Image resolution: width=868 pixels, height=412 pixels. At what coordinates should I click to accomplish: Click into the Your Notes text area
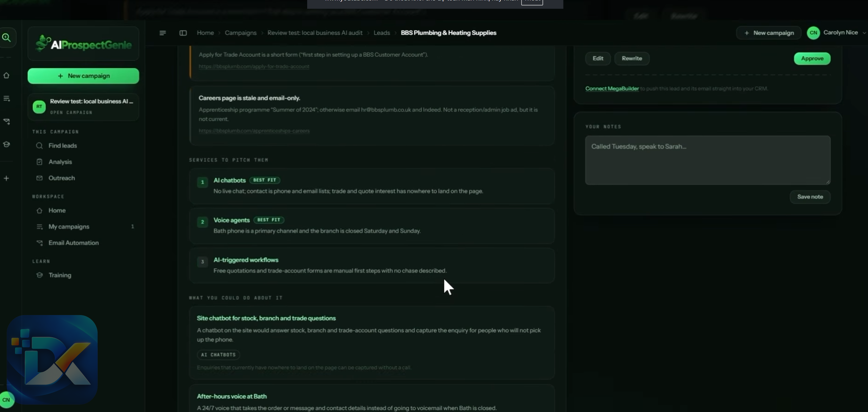pyautogui.click(x=708, y=160)
